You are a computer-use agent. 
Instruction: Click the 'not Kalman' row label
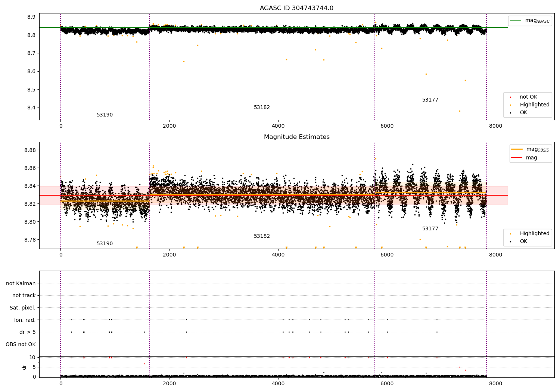[21, 283]
